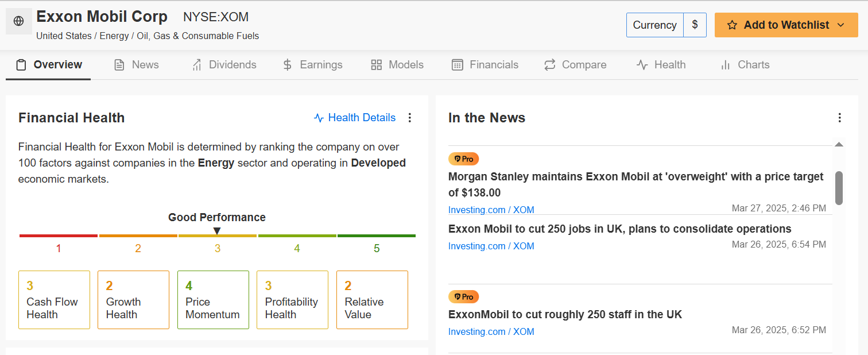Screen dimensions: 868x355
Task: Open the Morgan Stanley maintains Exxon Mobil headline
Action: tap(636, 184)
